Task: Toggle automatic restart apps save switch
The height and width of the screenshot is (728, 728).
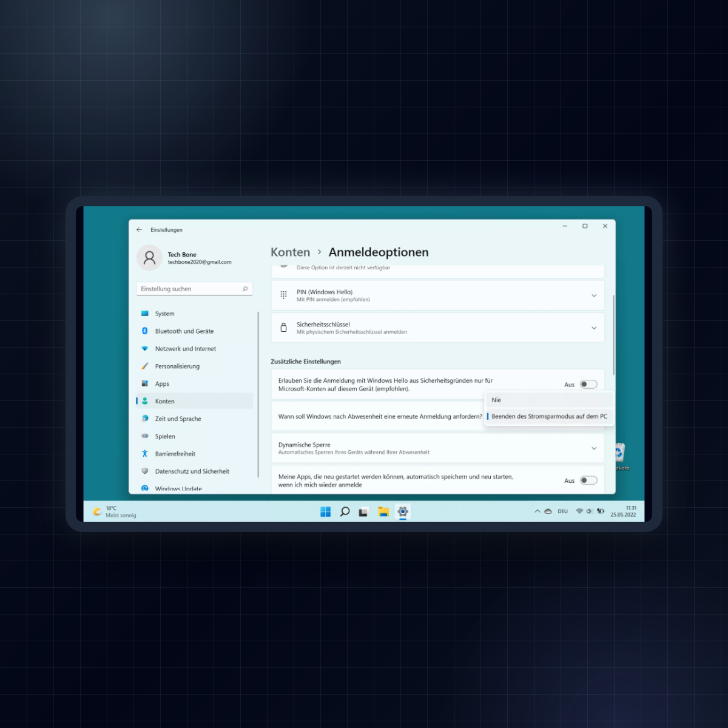Action: click(588, 480)
